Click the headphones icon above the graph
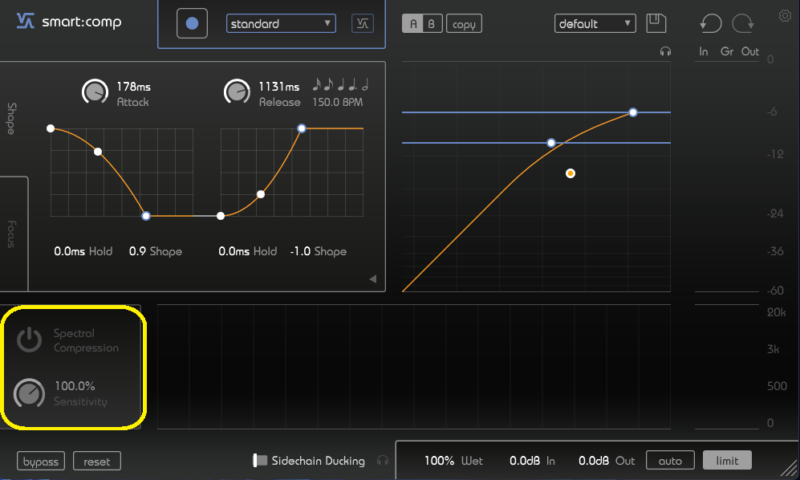The image size is (800, 480). click(x=666, y=51)
